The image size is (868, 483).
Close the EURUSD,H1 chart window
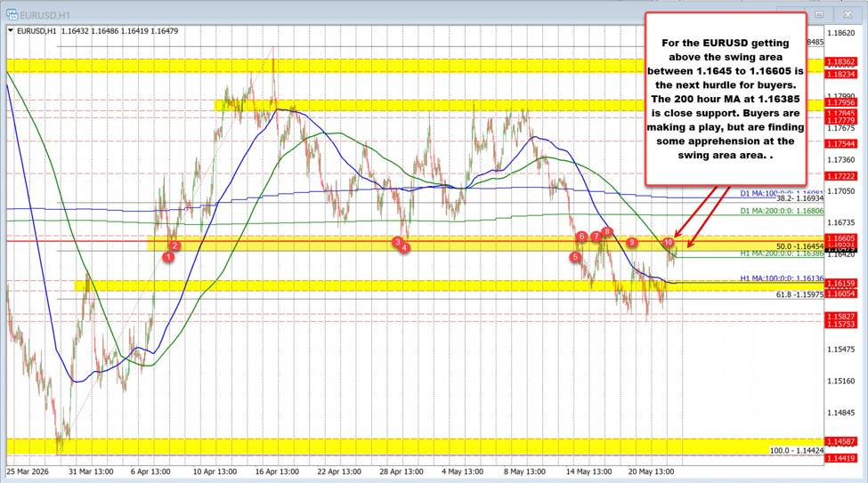click(x=847, y=14)
